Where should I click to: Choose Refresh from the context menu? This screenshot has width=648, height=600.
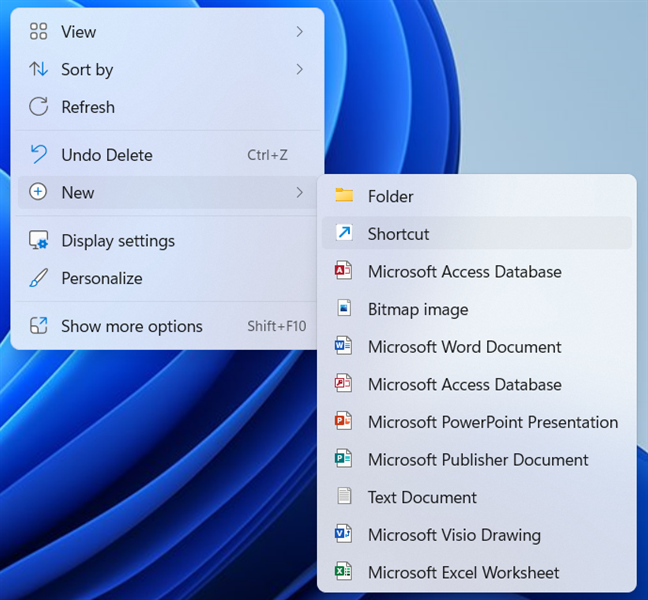click(167, 107)
